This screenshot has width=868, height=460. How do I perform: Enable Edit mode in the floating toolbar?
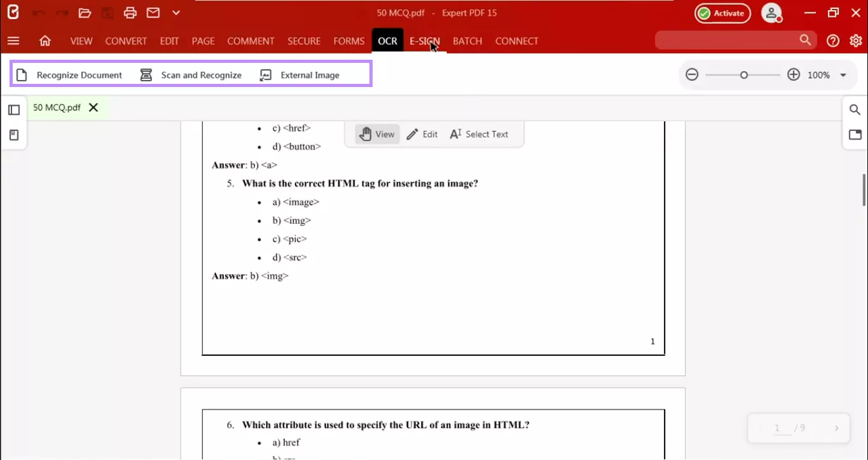pyautogui.click(x=422, y=134)
